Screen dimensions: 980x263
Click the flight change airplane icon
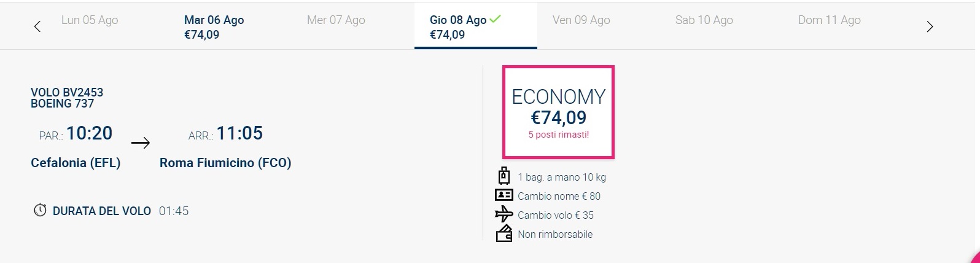point(504,214)
